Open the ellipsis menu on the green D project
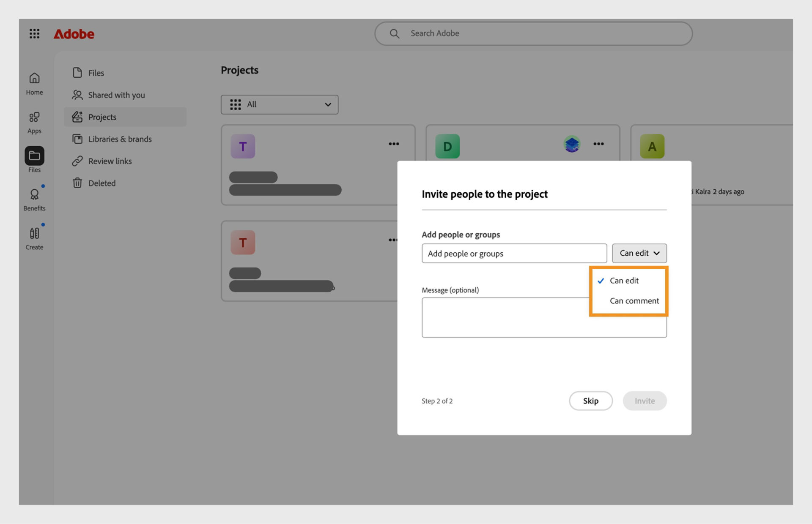The image size is (812, 524). coord(598,144)
